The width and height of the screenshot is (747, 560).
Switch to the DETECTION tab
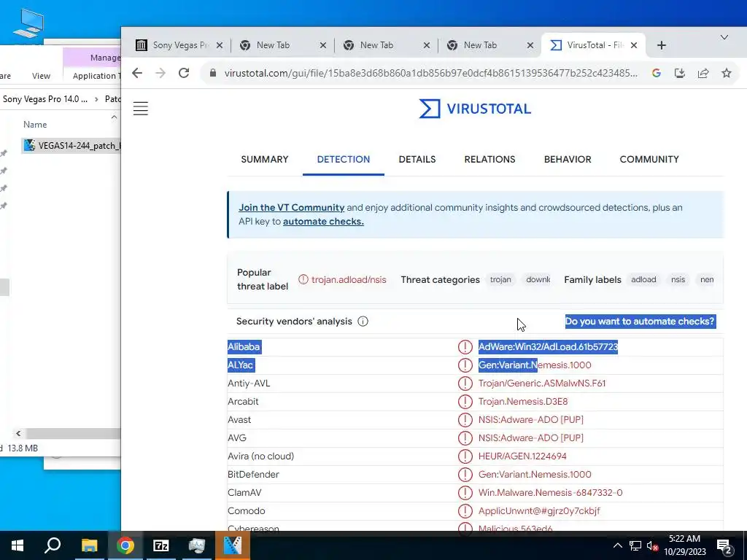pos(344,160)
